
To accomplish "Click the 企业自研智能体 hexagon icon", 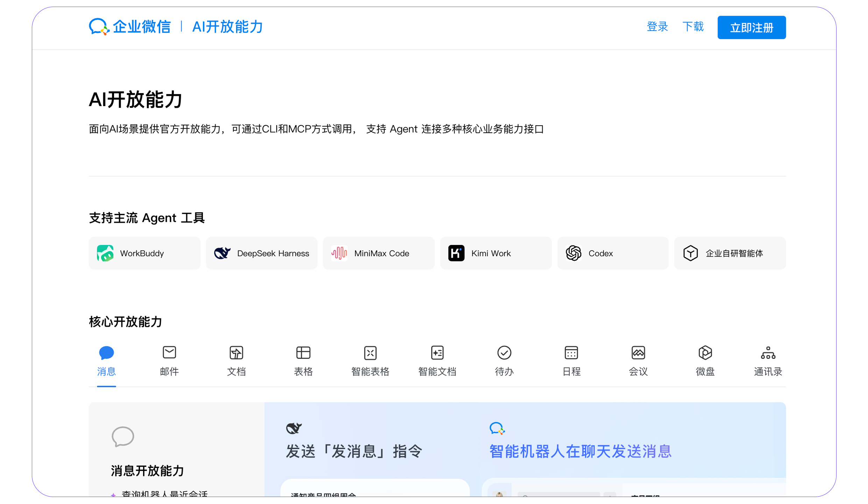I will [690, 253].
